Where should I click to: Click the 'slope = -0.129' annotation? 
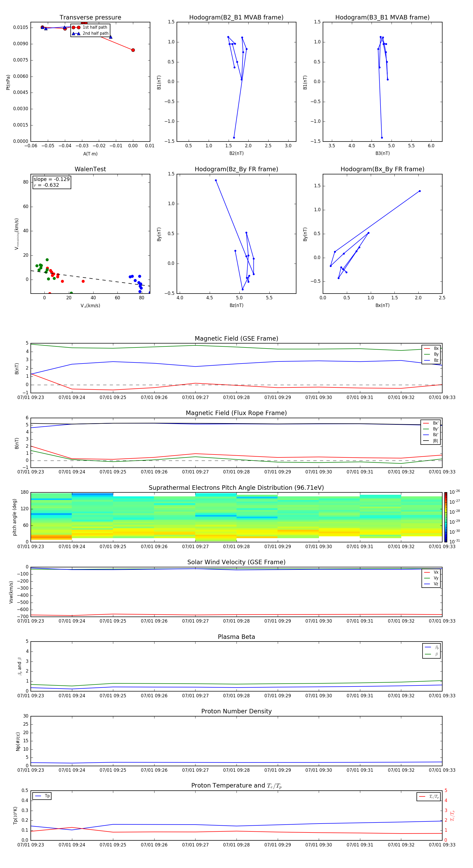pos(52,179)
